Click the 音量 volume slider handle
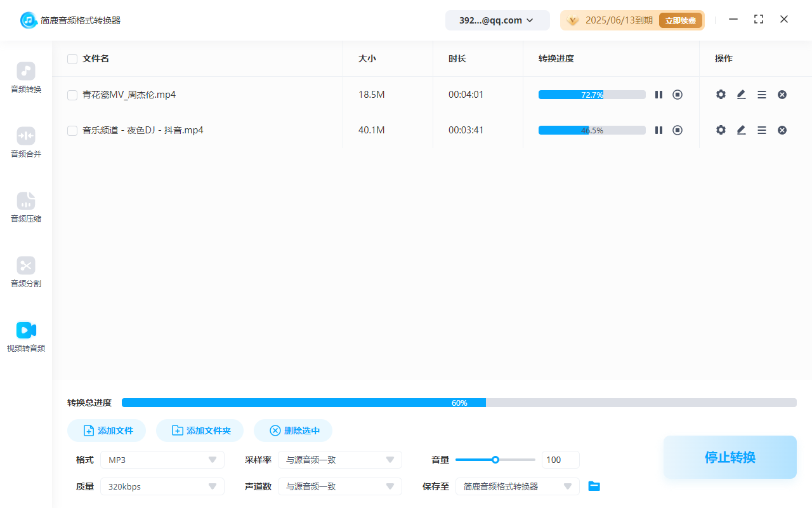The height and width of the screenshot is (508, 812). coord(495,460)
